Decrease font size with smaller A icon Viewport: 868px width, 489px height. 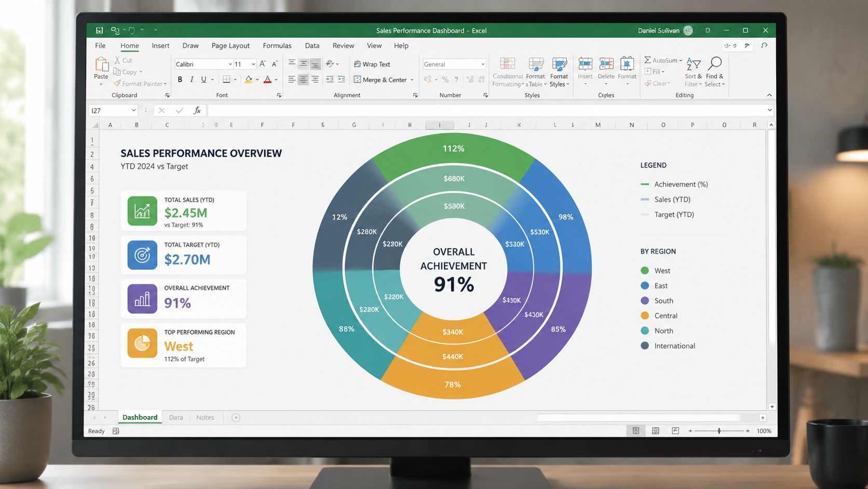tap(275, 64)
